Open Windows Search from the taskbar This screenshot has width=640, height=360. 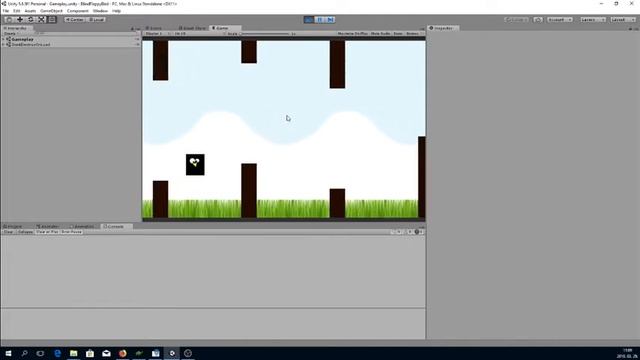24,353
